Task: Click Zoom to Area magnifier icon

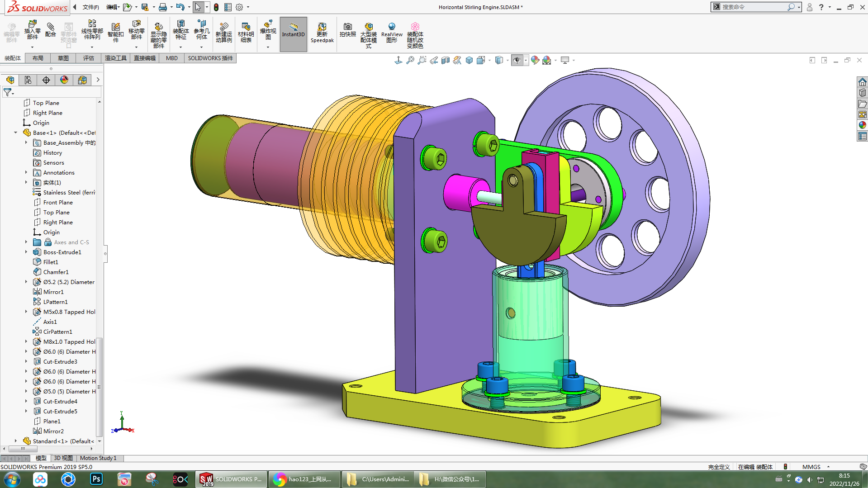Action: tap(422, 60)
